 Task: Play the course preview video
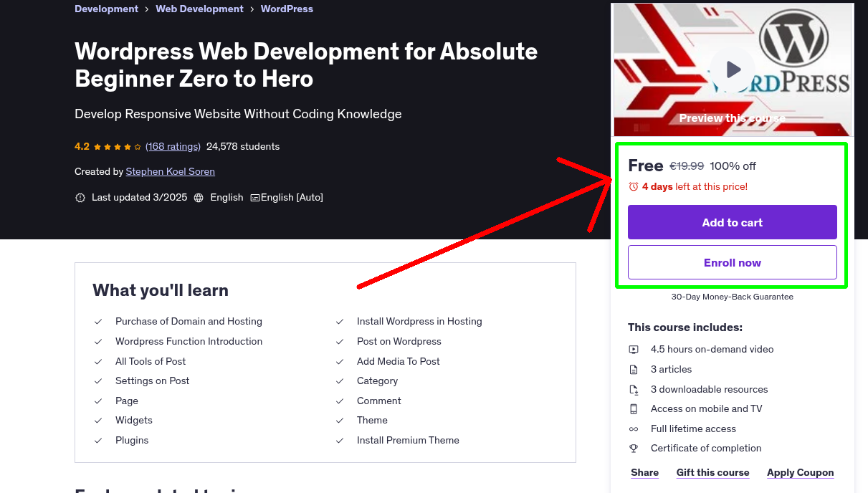pyautogui.click(x=733, y=70)
